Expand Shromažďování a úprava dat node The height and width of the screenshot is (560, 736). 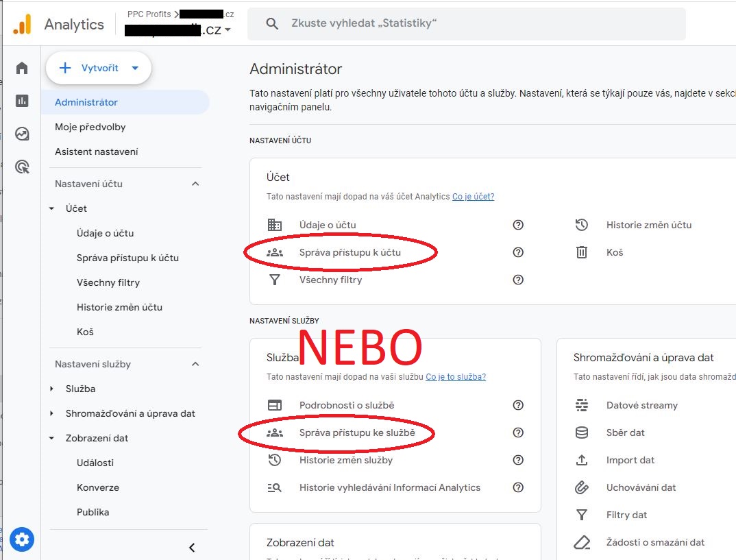tap(51, 413)
